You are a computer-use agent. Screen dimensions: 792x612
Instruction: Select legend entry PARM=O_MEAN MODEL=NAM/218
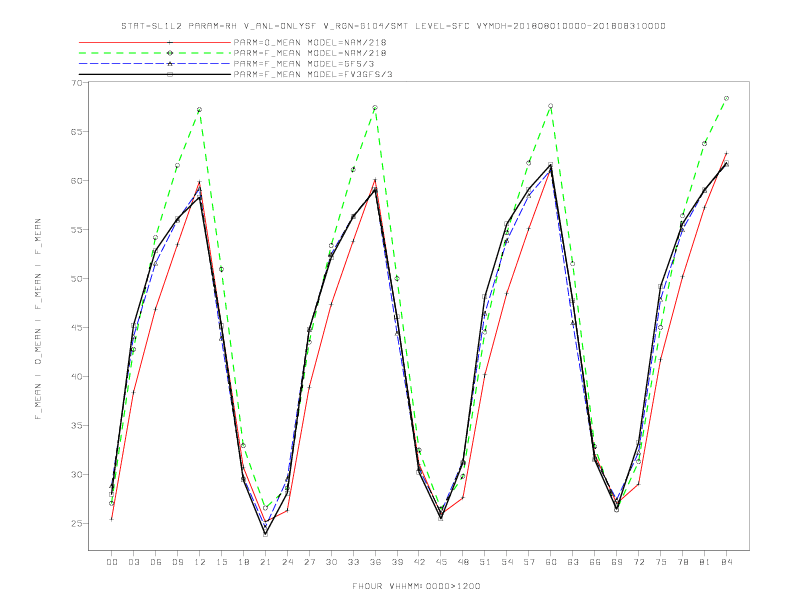pos(310,42)
